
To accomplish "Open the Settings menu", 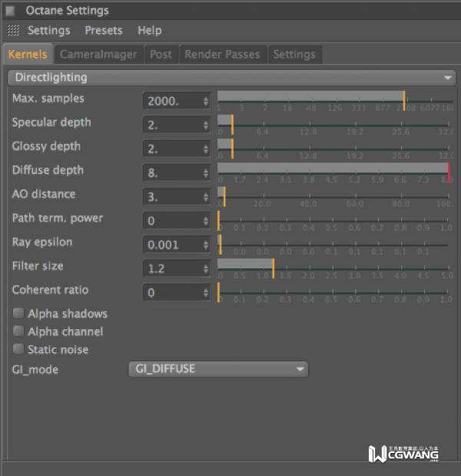I will tap(49, 30).
